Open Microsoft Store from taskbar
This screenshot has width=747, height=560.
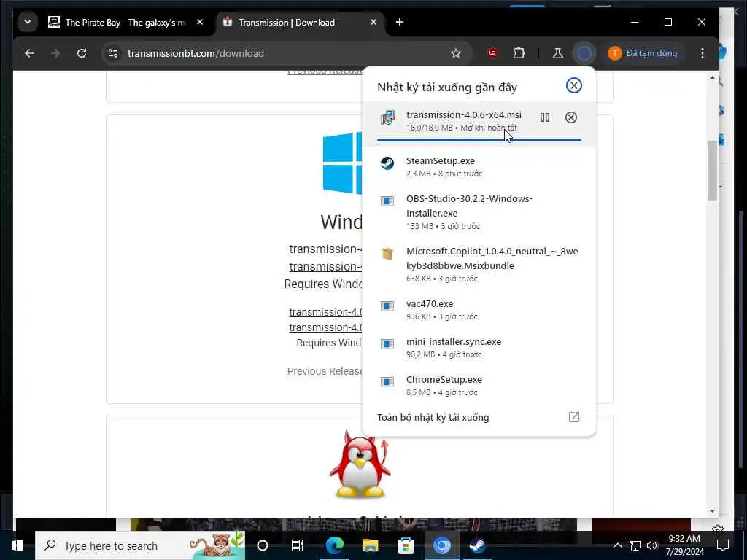(x=406, y=545)
